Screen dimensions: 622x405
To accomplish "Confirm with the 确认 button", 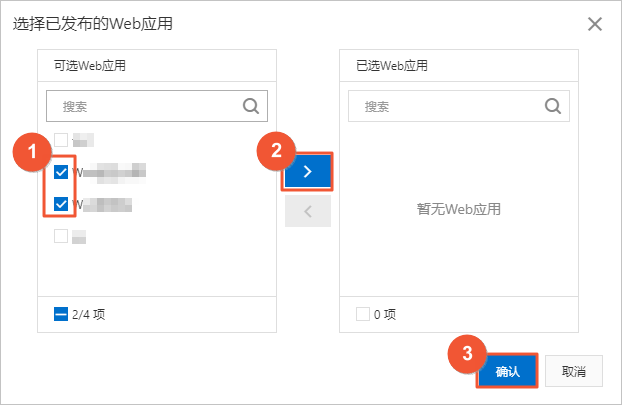I will click(507, 371).
